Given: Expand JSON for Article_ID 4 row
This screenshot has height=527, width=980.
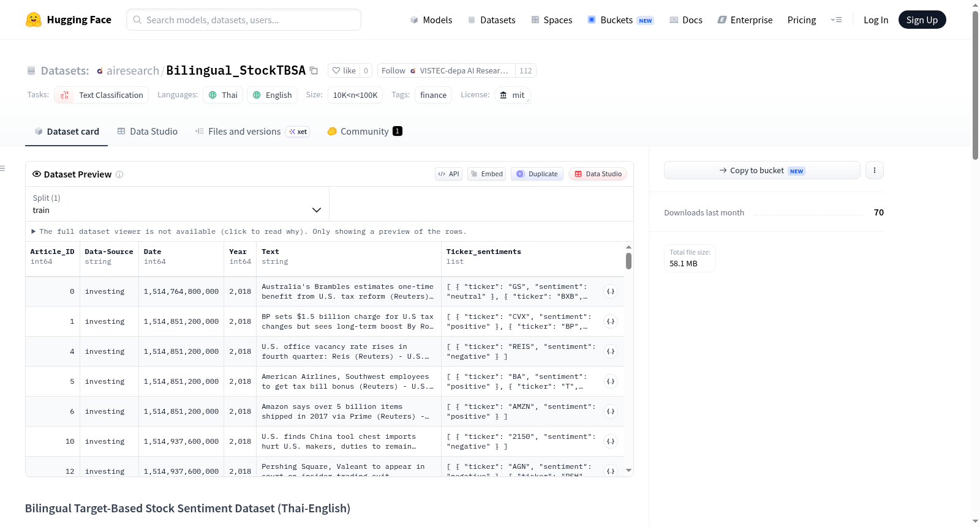Looking at the screenshot, I should click(x=611, y=351).
